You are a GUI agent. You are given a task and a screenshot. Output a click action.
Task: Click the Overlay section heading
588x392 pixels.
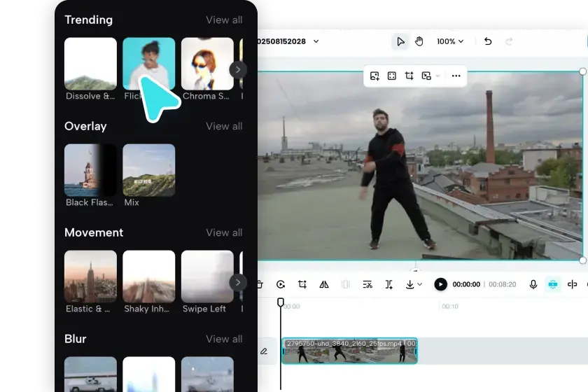[x=85, y=127]
